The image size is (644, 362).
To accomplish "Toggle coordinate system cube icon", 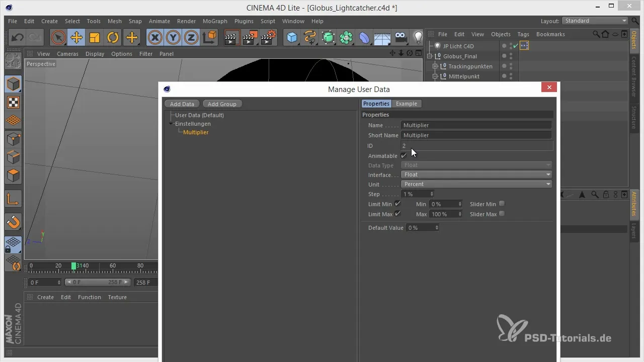I will pos(209,37).
